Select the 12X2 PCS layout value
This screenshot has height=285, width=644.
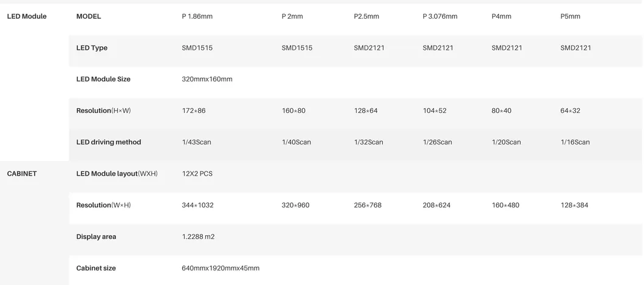197,174
